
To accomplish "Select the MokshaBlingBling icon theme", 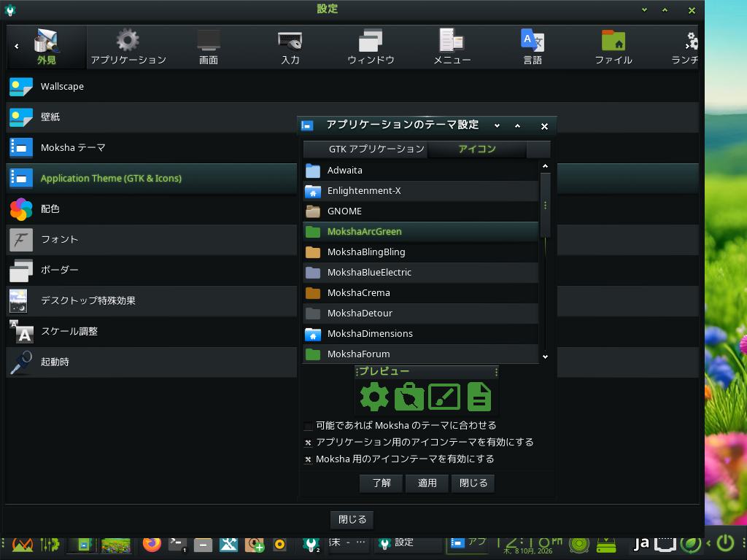I will pos(421,252).
